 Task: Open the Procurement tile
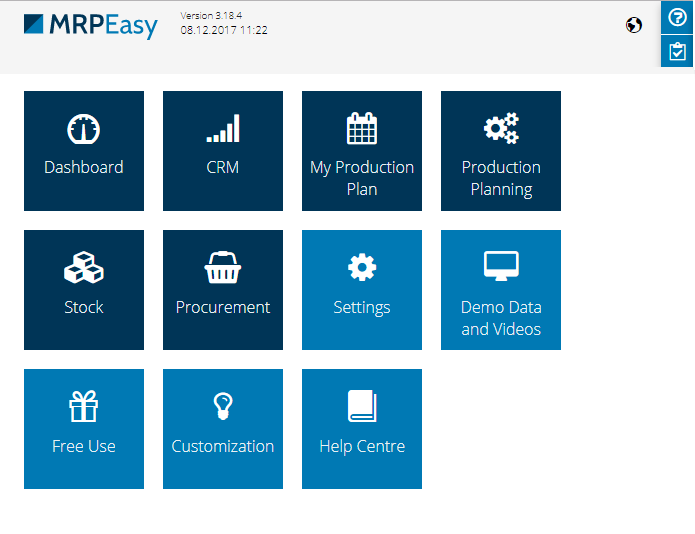223,290
